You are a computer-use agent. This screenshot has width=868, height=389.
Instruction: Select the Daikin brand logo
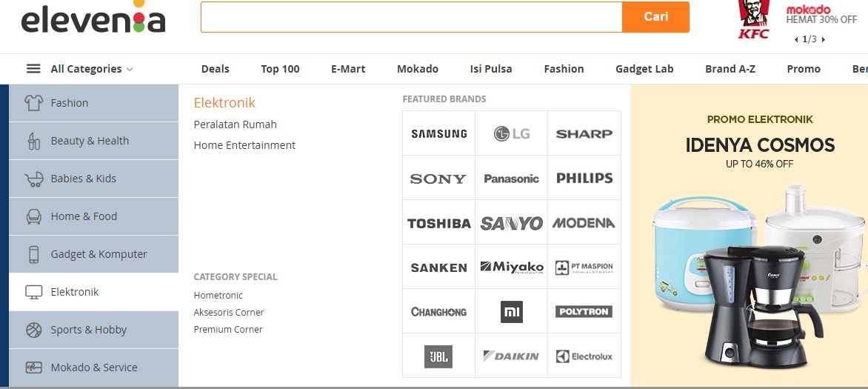511,356
